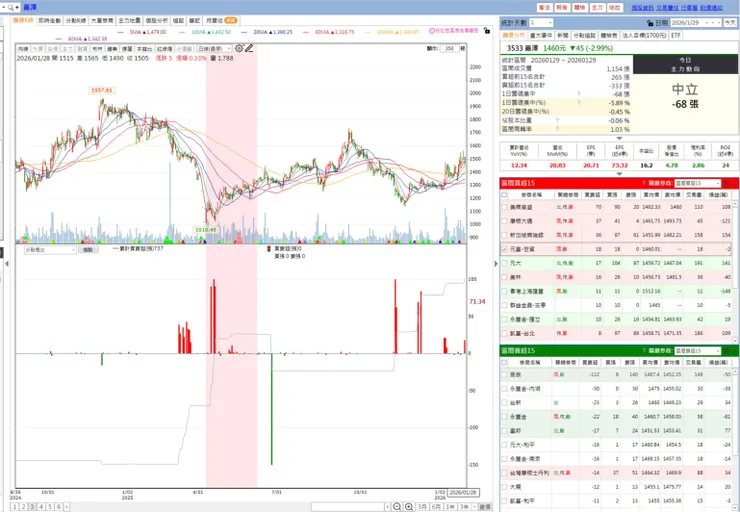
Task: Click the bar count field showing 350
Action: tap(449, 48)
